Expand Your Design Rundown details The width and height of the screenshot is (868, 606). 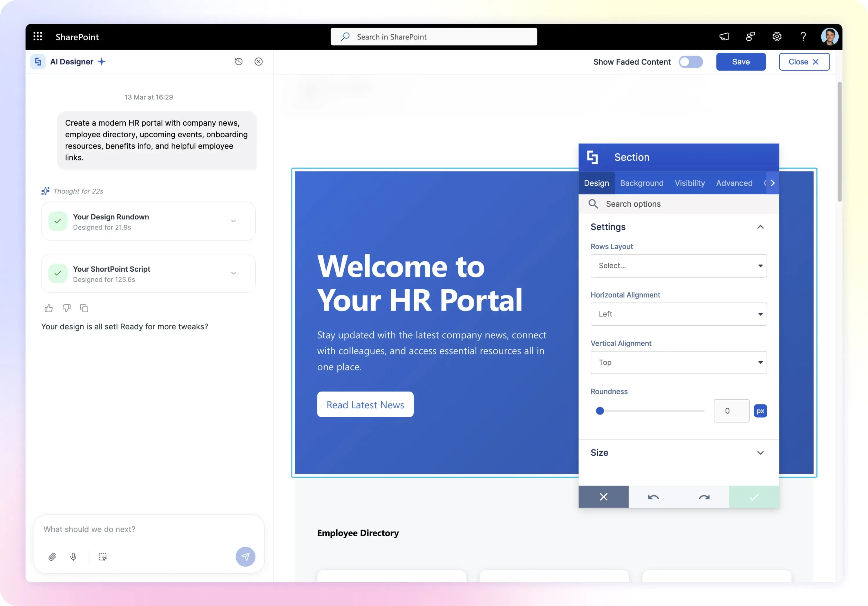tap(234, 221)
